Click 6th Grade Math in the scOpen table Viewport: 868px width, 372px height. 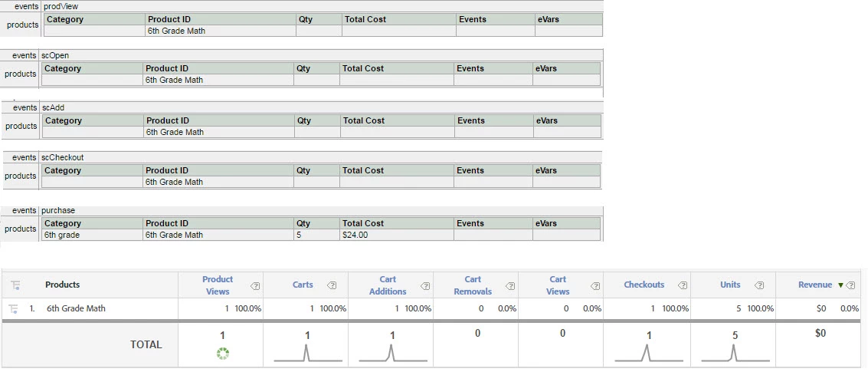pyautogui.click(x=175, y=80)
